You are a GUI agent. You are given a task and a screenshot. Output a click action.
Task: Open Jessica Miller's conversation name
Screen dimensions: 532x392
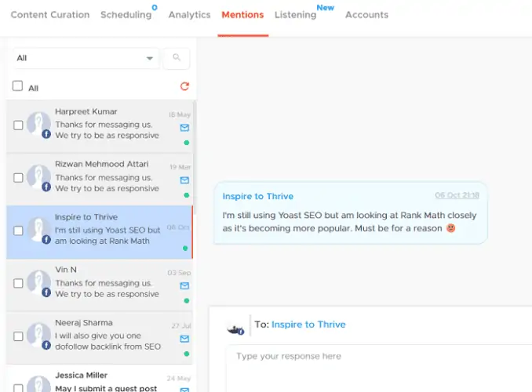(82, 376)
